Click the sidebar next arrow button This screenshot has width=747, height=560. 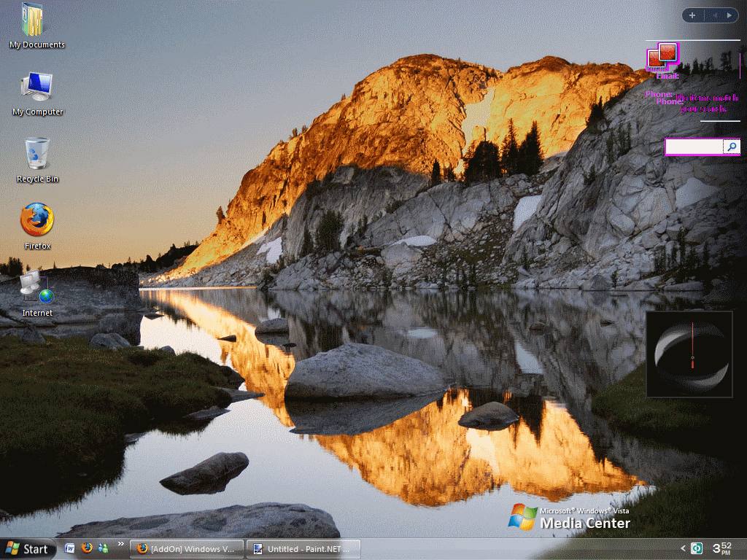(x=729, y=15)
